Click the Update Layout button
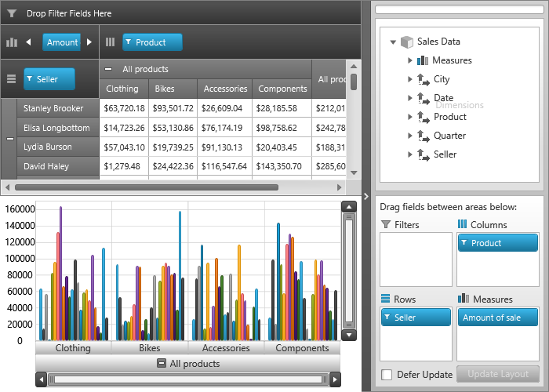Viewport: 549px width, 392px height. (497, 374)
